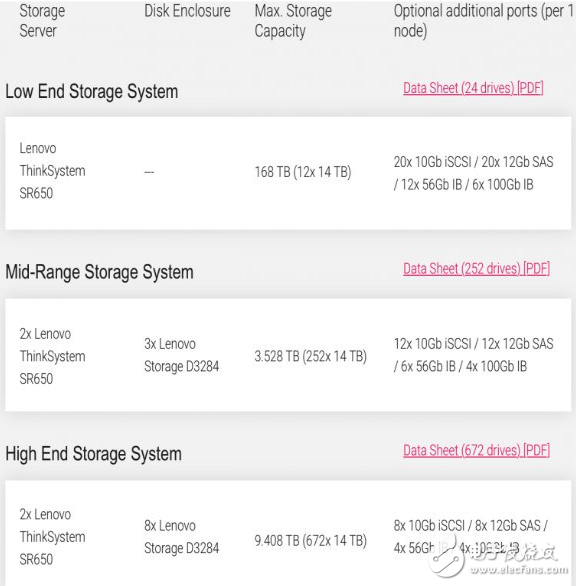Viewport: 576px width, 586px height.
Task: Click the High End Storage System heading
Action: tap(93, 454)
